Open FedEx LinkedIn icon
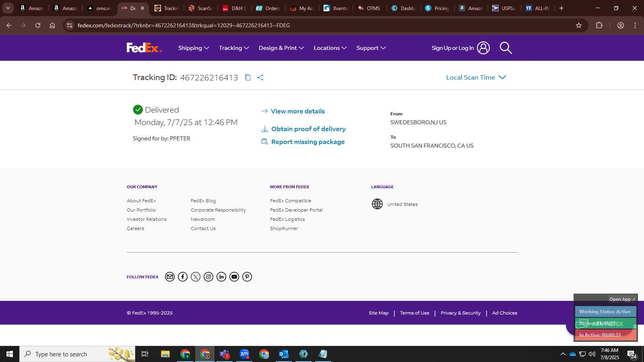Screen dimensions: 644x362 pos(221,277)
